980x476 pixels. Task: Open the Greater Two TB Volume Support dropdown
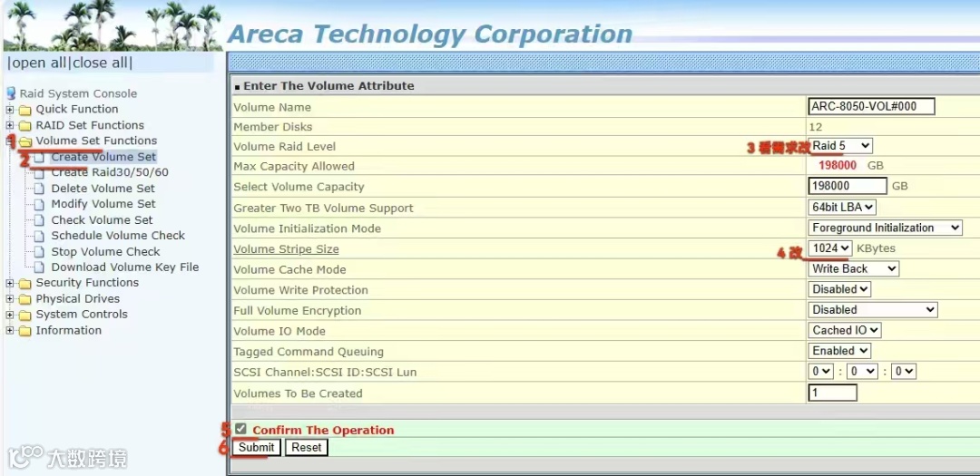coord(842,207)
